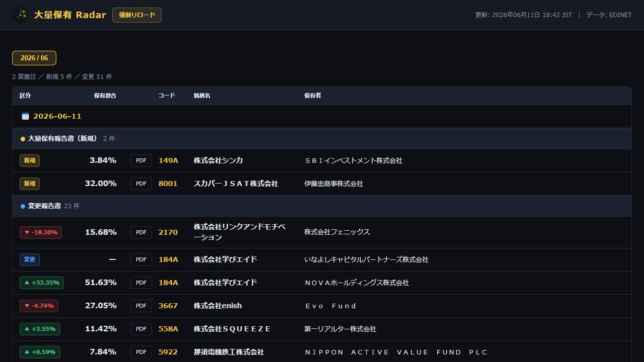Viewport: 644px width, 362px height.
Task: Click the コード column header
Action: coord(167,96)
